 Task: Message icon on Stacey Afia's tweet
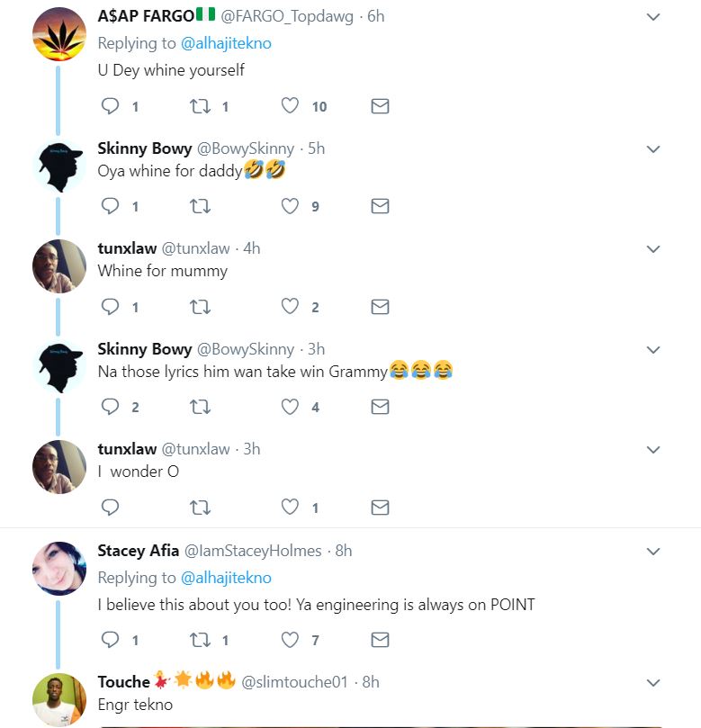[x=380, y=640]
